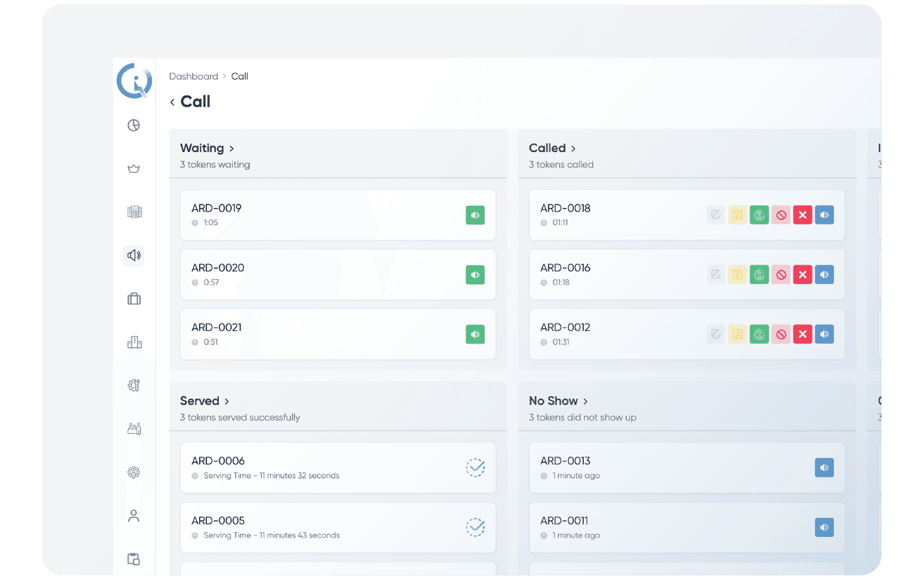This screenshot has height=580, width=924.
Task: Mark ARD-0018 as no-show with pink icon
Action: (780, 215)
